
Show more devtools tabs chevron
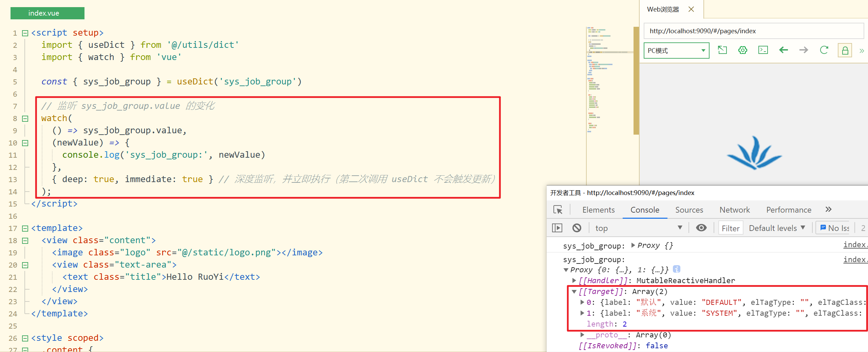828,209
